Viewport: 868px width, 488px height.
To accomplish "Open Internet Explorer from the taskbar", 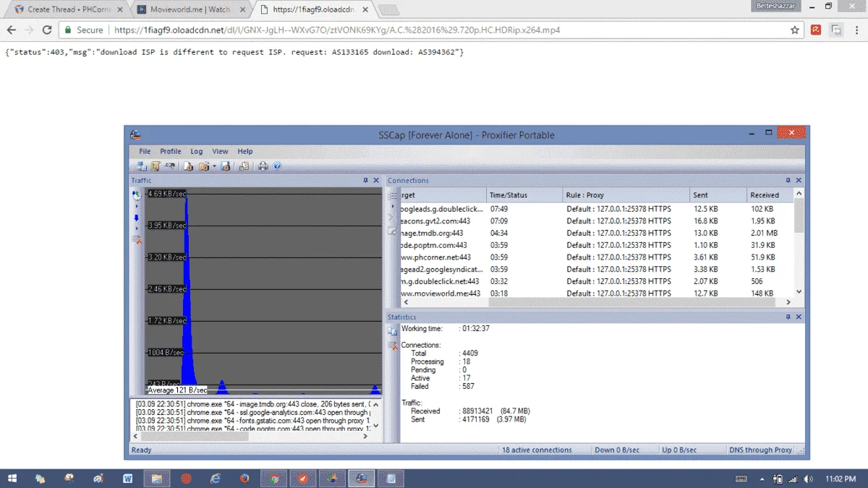I will [215, 479].
